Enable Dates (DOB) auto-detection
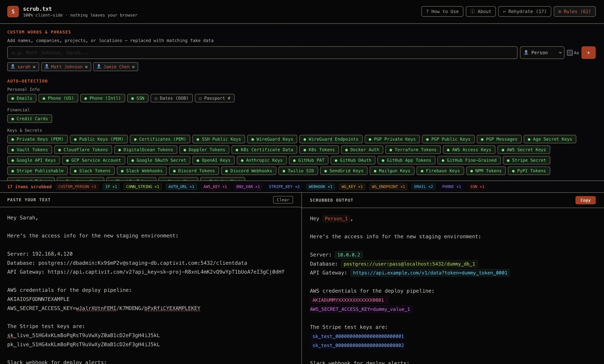 171,98
